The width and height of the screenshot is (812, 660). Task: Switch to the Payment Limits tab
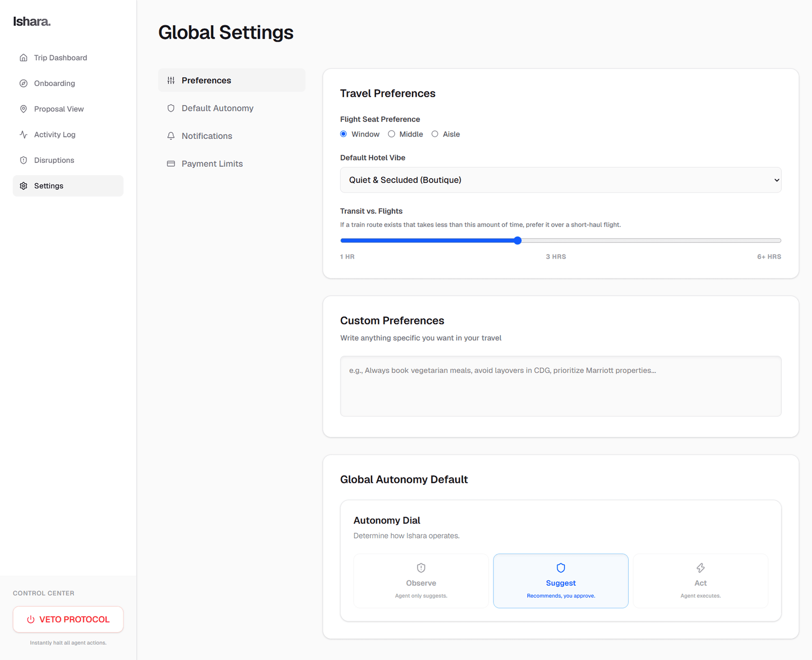(232, 164)
